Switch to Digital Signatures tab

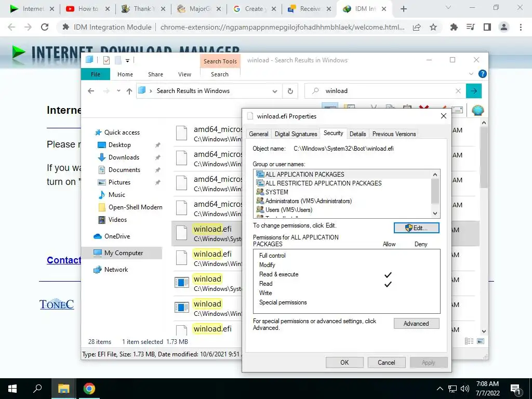click(296, 134)
